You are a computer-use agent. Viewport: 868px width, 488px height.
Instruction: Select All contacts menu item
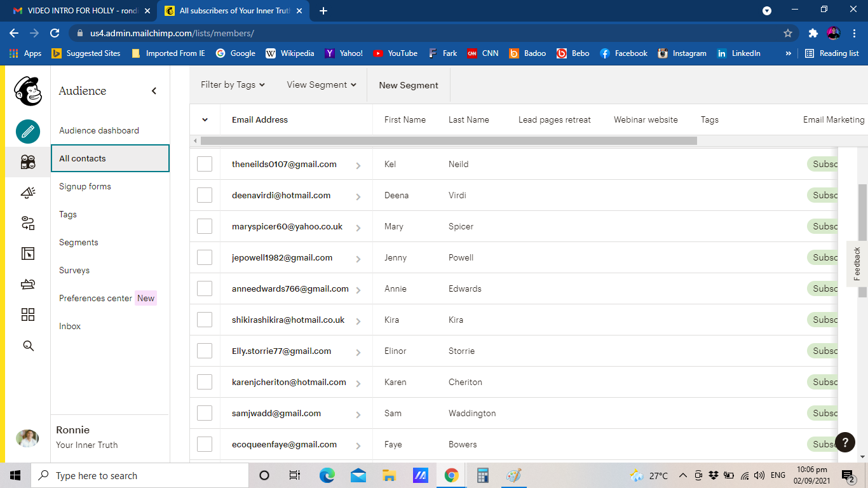[x=110, y=158]
